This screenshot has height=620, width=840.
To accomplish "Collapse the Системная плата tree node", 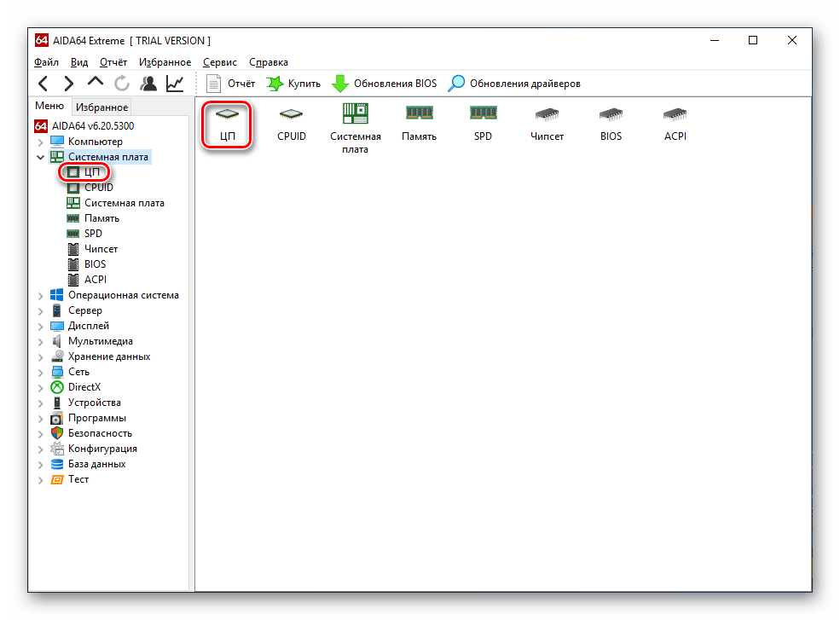I will [40, 157].
